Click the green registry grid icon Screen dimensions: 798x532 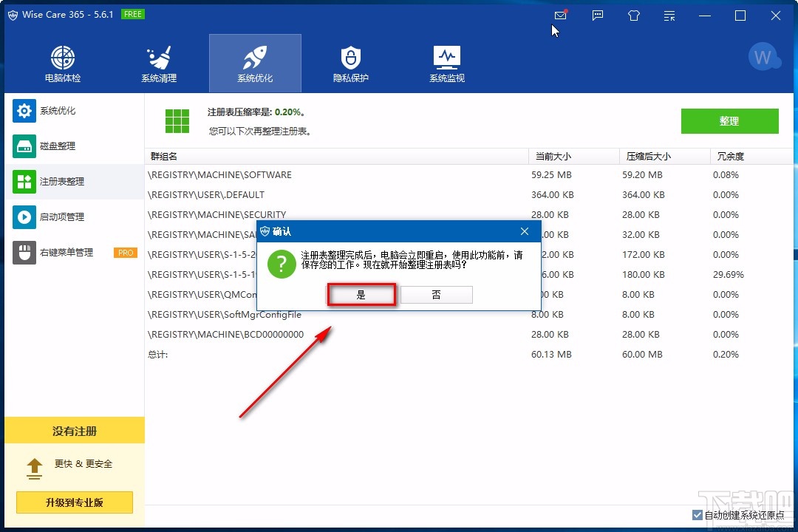pos(177,121)
